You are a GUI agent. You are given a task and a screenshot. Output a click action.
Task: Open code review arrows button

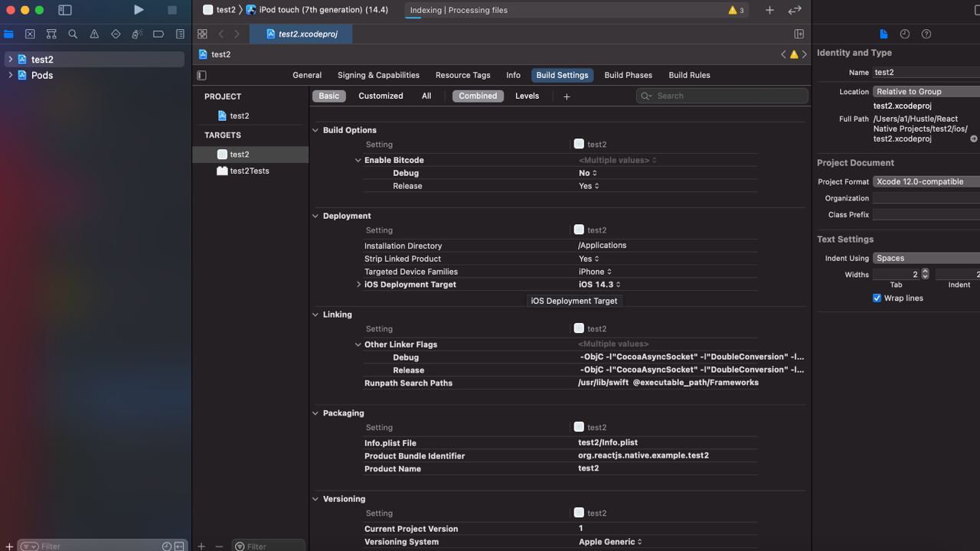click(795, 10)
